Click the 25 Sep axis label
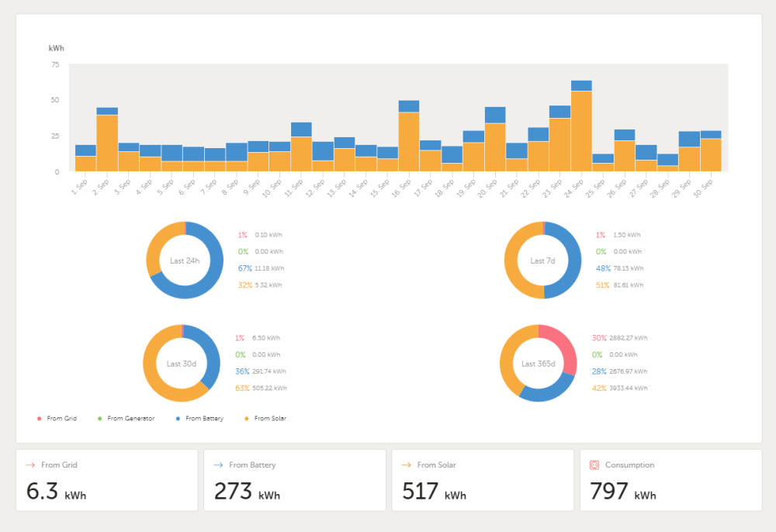This screenshot has width=776, height=532. pos(595,188)
